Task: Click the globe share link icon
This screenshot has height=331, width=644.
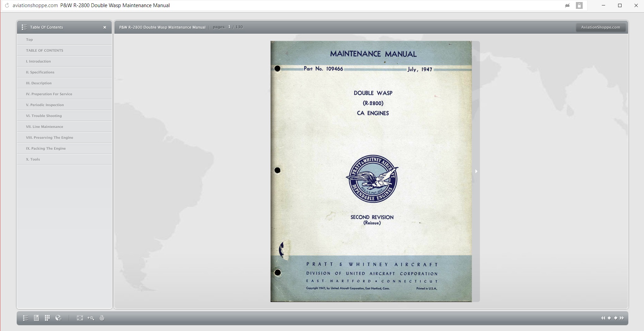Action: pos(59,318)
